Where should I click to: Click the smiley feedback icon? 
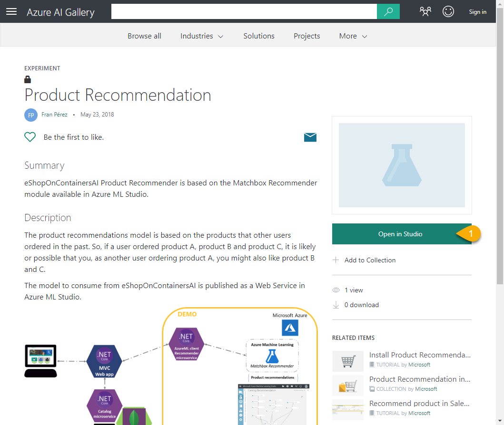coord(448,11)
